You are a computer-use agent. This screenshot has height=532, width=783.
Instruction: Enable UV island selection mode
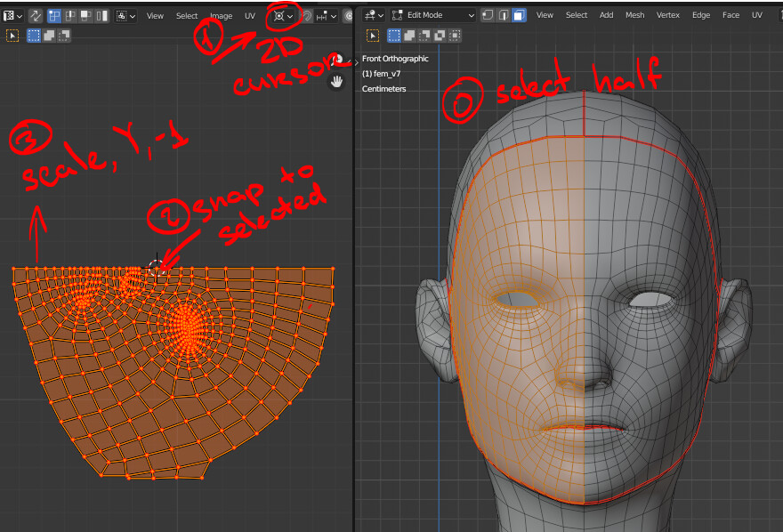pyautogui.click(x=101, y=16)
